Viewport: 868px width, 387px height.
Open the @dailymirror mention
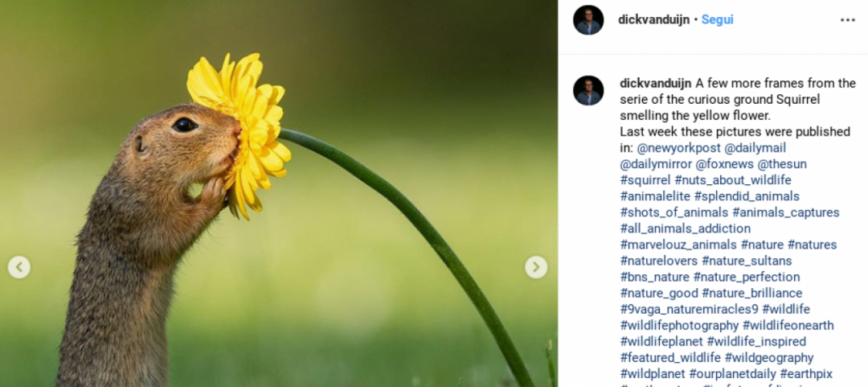[x=656, y=164]
